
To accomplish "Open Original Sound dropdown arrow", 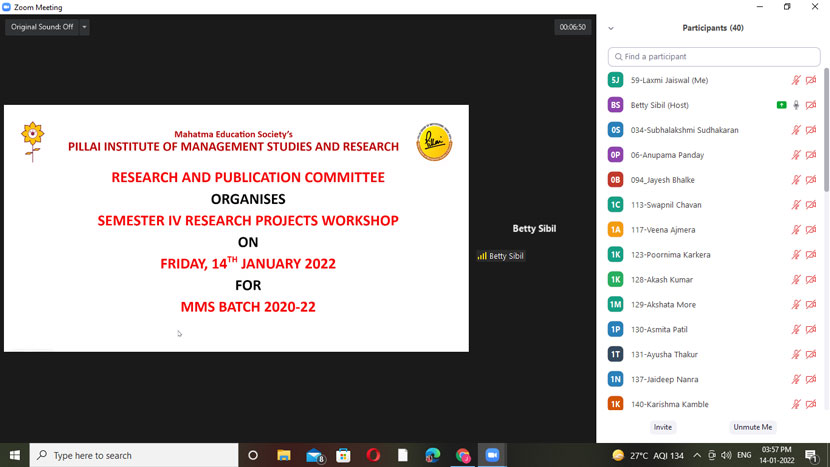I will [84, 27].
